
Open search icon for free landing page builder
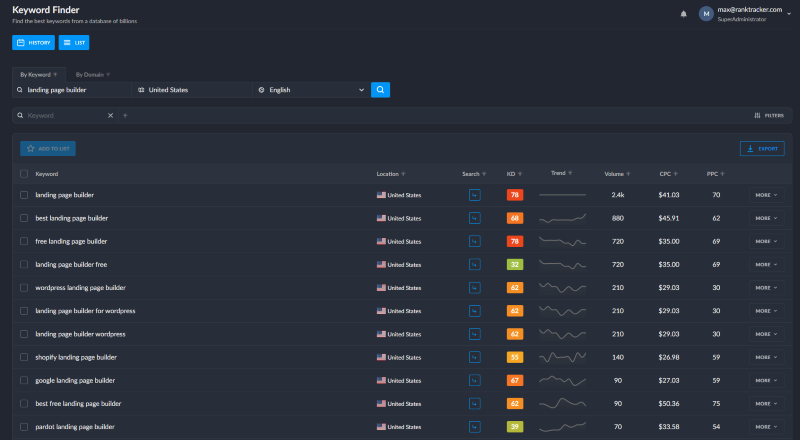(474, 241)
